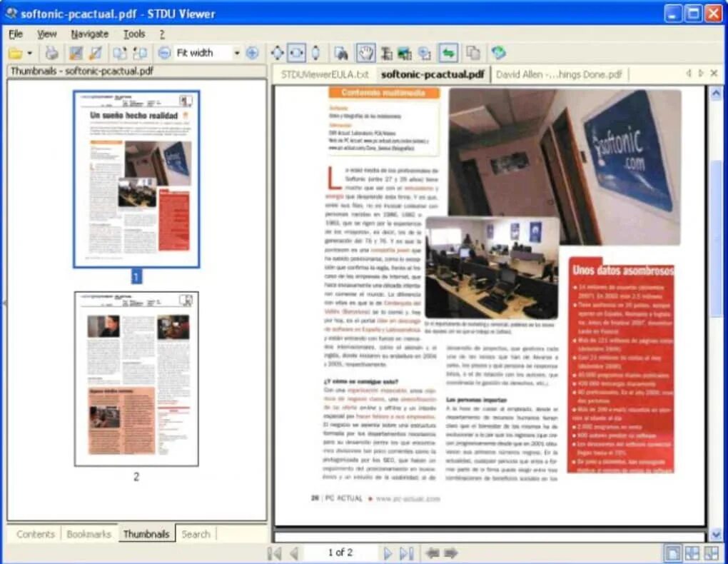Select the softonic-pcactual.pdf document tab

click(433, 74)
